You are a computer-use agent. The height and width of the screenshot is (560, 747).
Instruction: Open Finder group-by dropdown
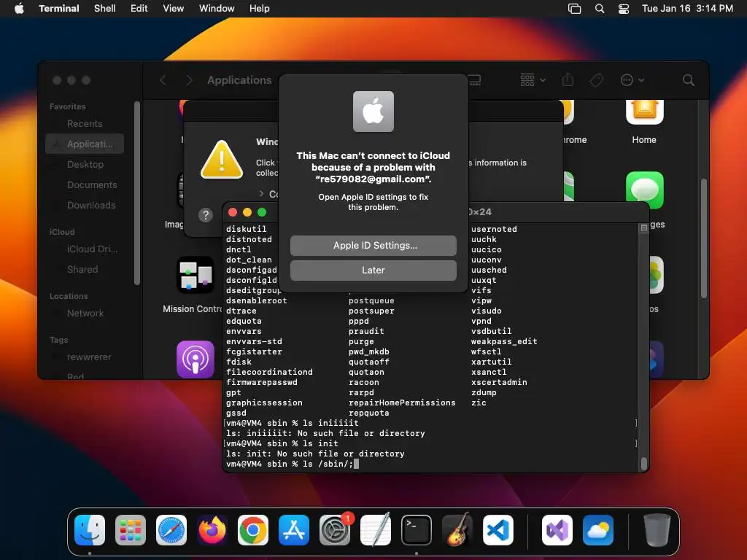(x=533, y=80)
